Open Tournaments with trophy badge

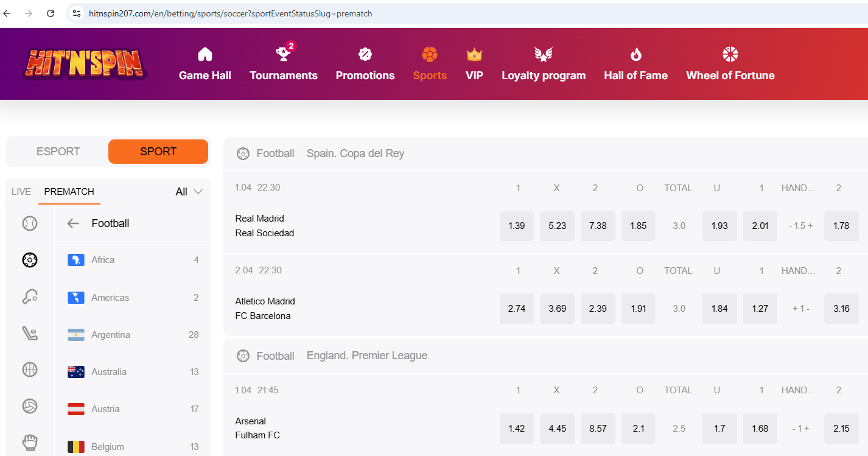[283, 64]
